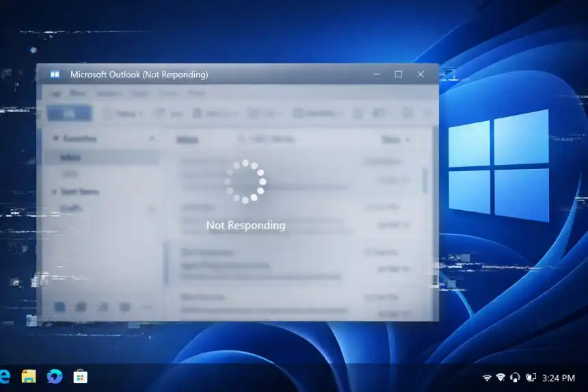Collapse the Favorites section in the folder pane

click(55, 139)
